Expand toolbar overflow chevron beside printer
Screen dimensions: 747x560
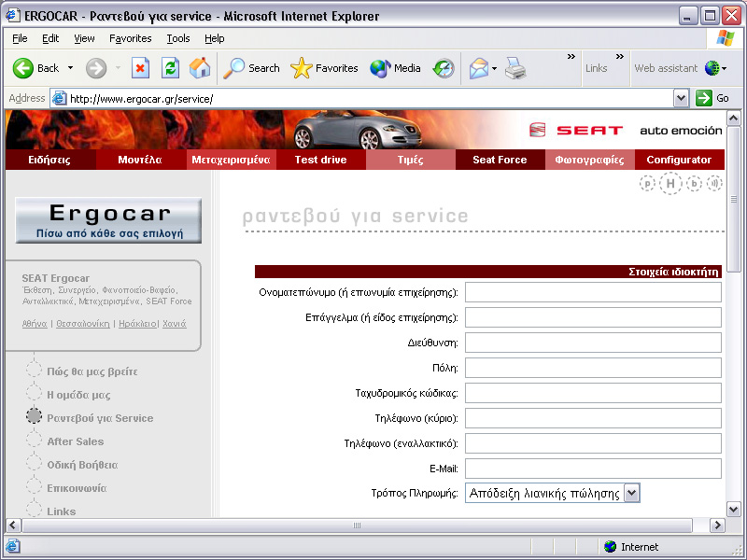[571, 57]
